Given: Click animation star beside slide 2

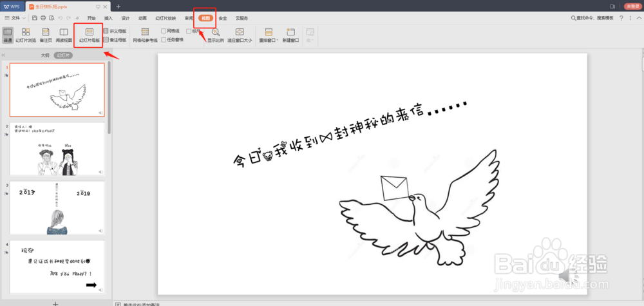Looking at the screenshot, I should coord(6,134).
